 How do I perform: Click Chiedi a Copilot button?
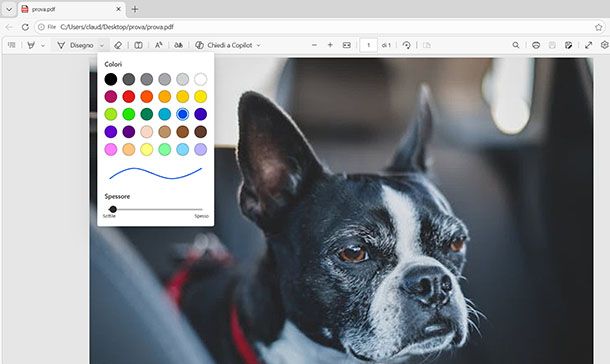pos(223,45)
